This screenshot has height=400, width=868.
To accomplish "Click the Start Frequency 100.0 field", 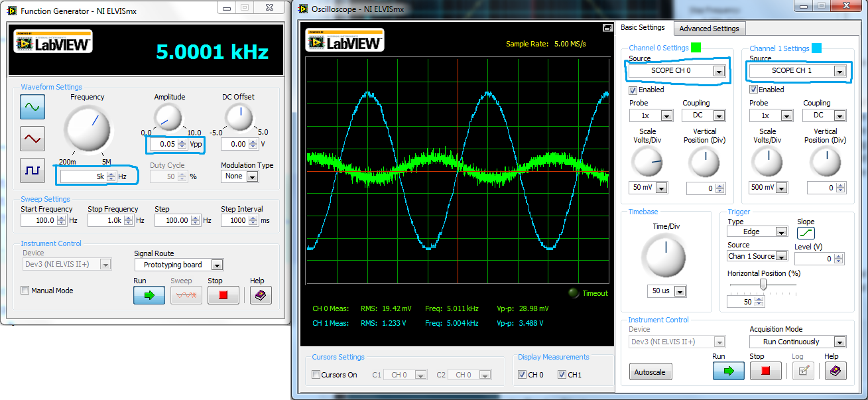I will click(38, 220).
